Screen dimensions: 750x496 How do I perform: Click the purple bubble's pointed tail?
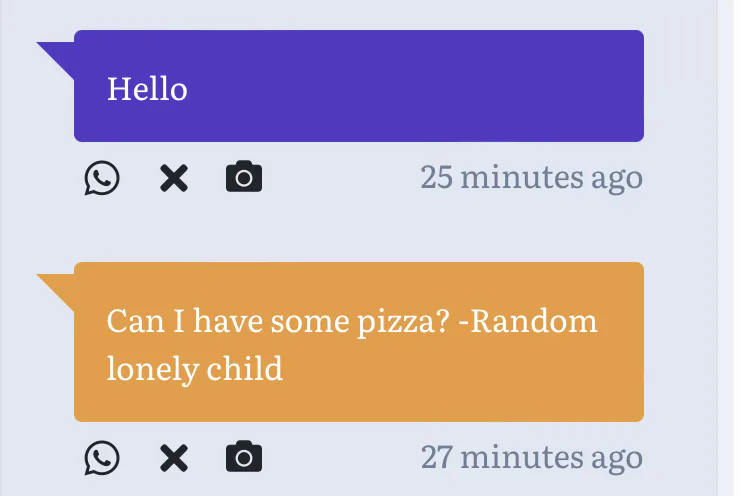click(58, 56)
